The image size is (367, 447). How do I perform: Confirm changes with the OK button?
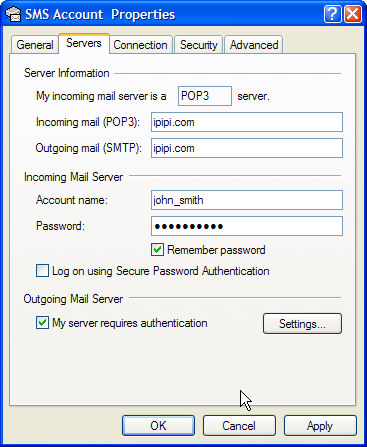click(x=158, y=426)
